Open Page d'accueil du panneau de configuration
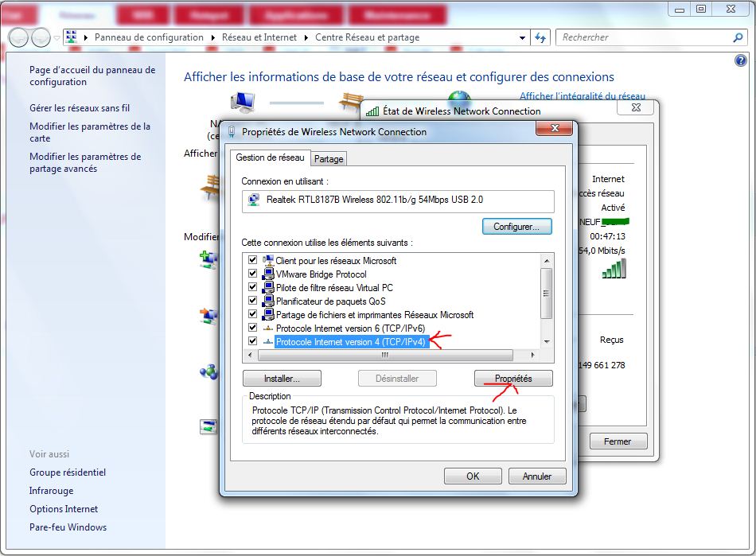 coord(92,76)
